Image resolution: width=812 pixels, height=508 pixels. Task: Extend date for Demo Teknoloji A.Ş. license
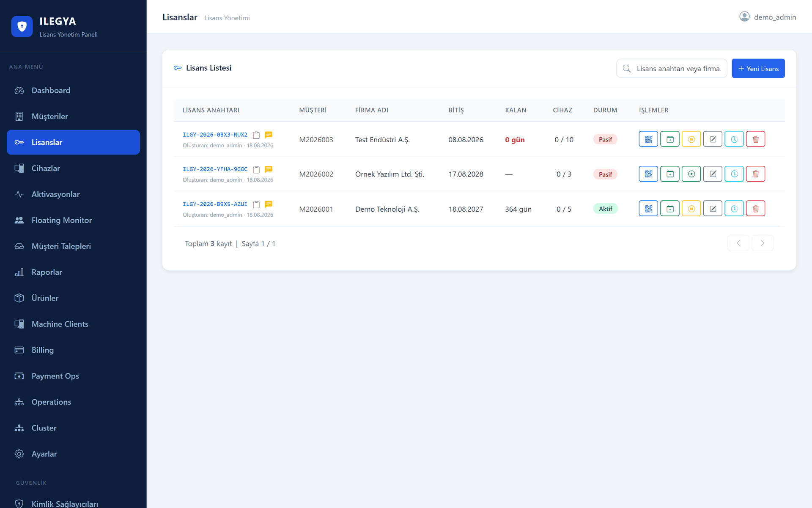[x=670, y=209]
